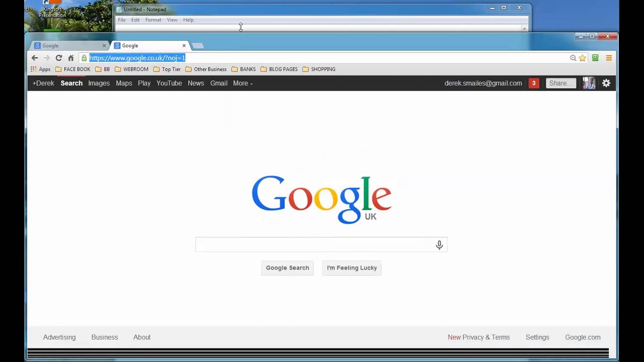
Task: Open Notepad File menu
Action: (122, 20)
